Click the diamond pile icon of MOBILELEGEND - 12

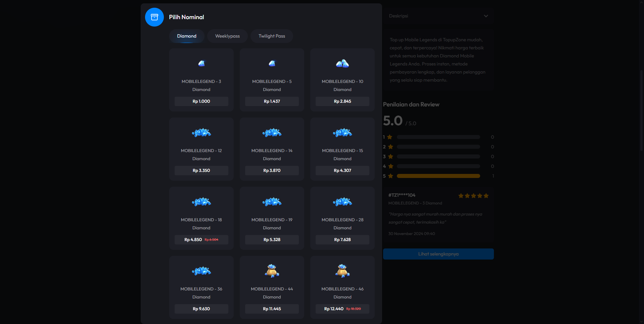pos(201,133)
